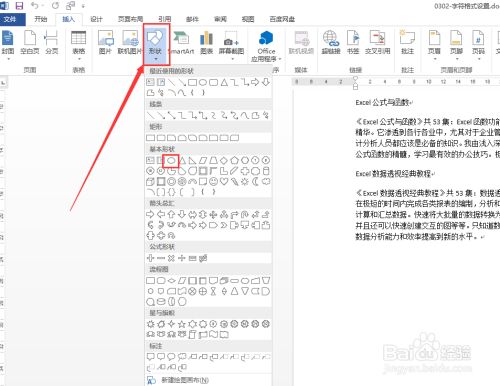500x386 pixels.
Task: Select the rectangular callout in 标注
Action: (150, 357)
